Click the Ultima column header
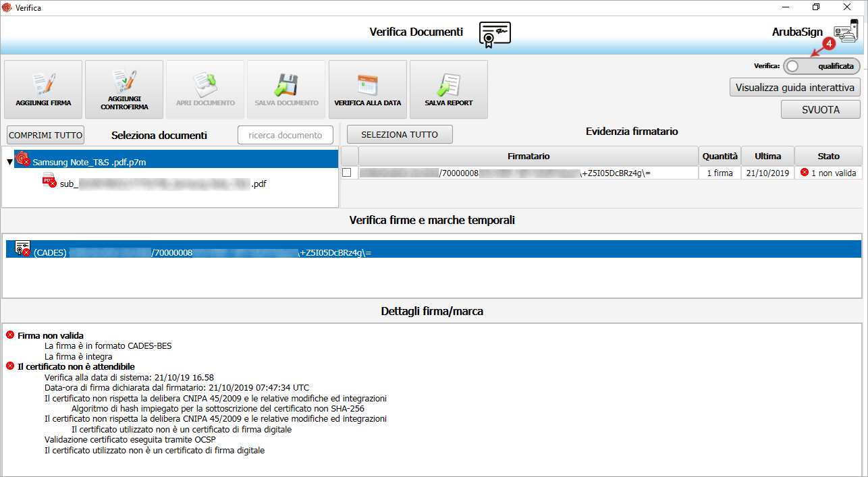Image resolution: width=868 pixels, height=477 pixels. (768, 156)
